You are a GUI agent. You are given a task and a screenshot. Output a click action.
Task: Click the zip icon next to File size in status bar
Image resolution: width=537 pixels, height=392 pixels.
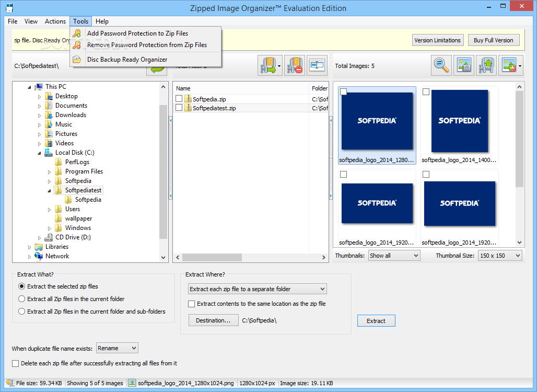(10, 383)
